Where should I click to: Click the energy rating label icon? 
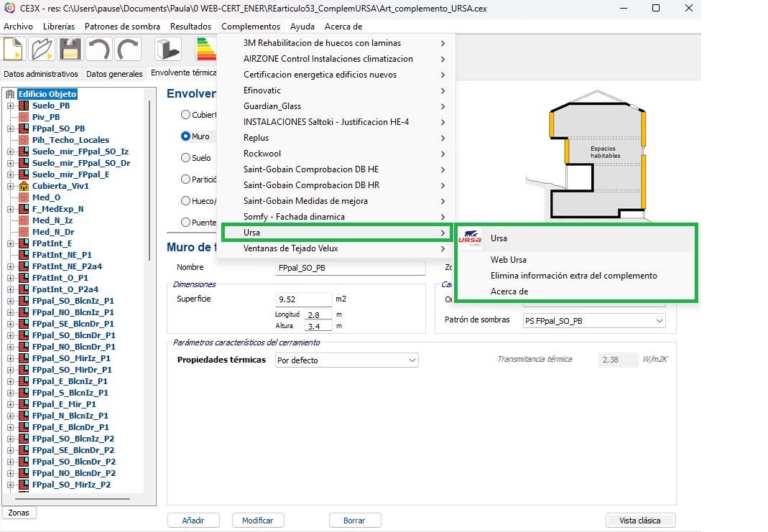pos(206,49)
